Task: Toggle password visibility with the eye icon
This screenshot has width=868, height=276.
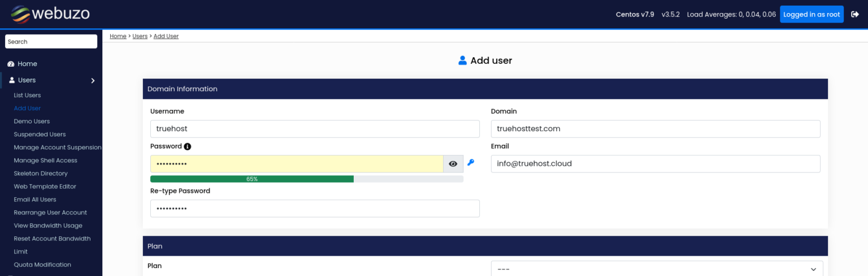Action: 453,164
